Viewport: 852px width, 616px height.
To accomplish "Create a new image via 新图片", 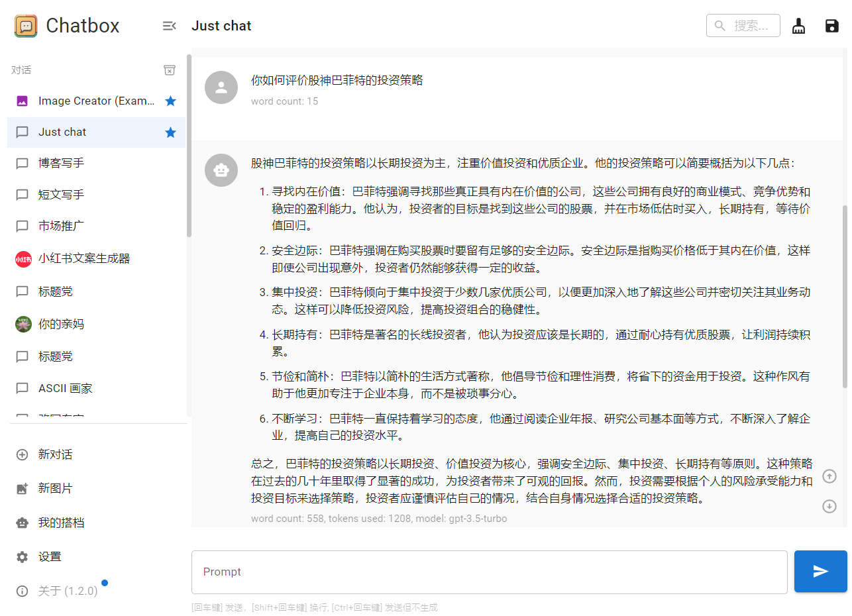I will [55, 488].
